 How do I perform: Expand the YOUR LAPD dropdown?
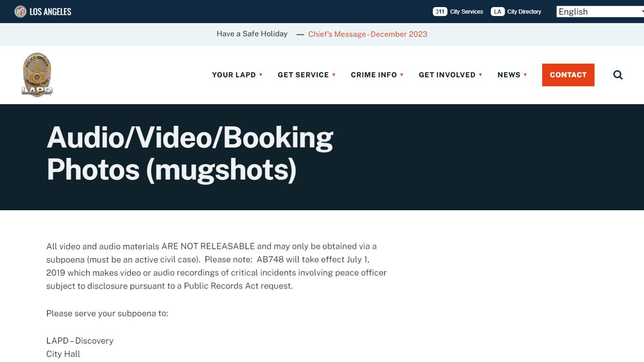pyautogui.click(x=261, y=74)
